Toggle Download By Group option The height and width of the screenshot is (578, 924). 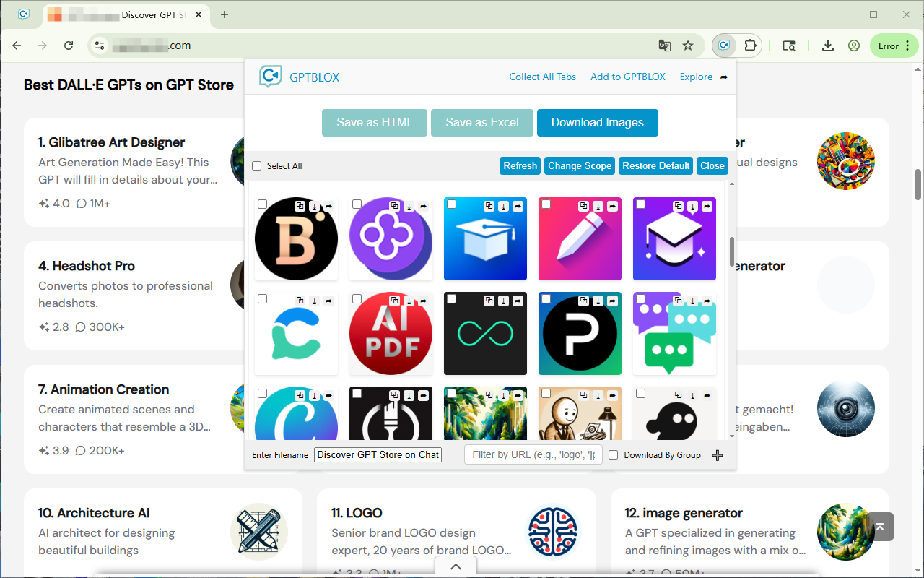(x=613, y=454)
